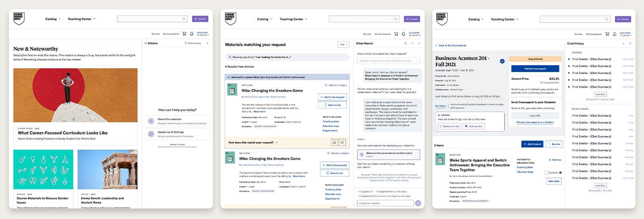This screenshot has width=644, height=219.
Task: Open the shopping cart in left screen
Action: click(x=184, y=34)
